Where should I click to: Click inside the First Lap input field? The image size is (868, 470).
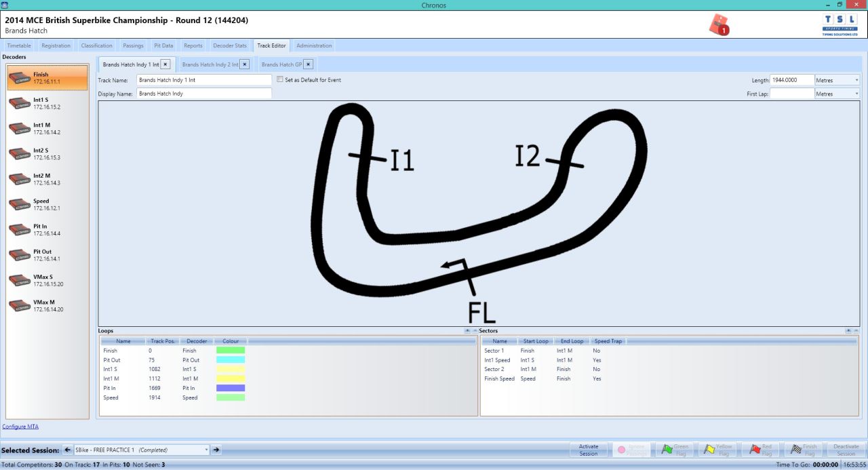click(792, 94)
